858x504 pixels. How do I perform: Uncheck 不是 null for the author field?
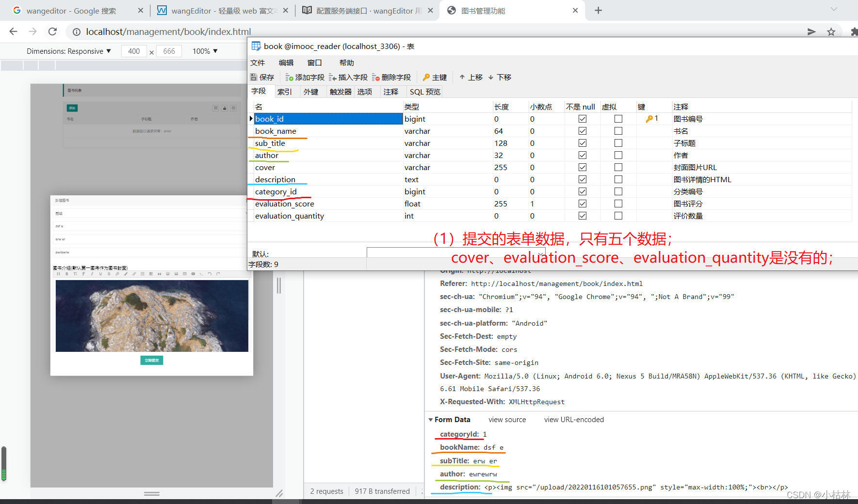pyautogui.click(x=582, y=155)
